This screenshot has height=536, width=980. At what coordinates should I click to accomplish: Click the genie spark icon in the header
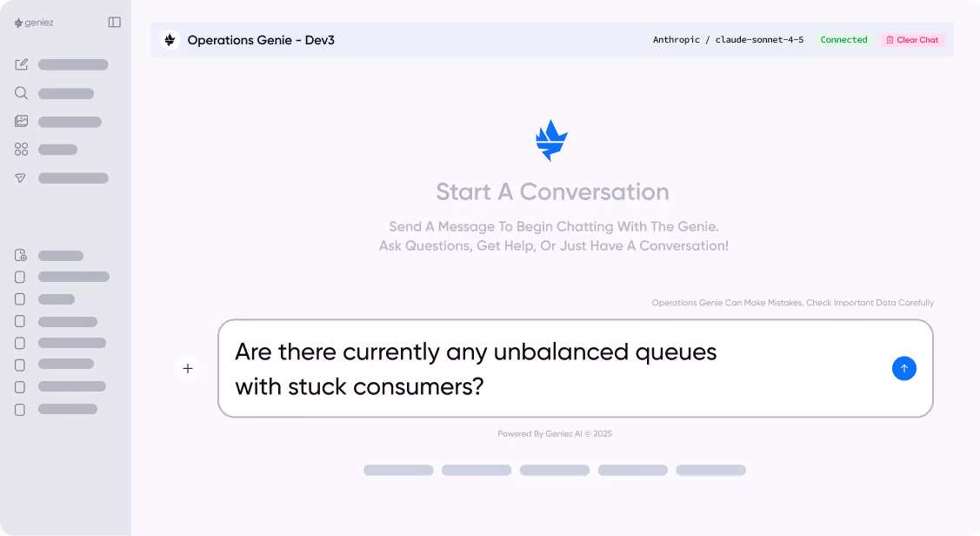170,39
